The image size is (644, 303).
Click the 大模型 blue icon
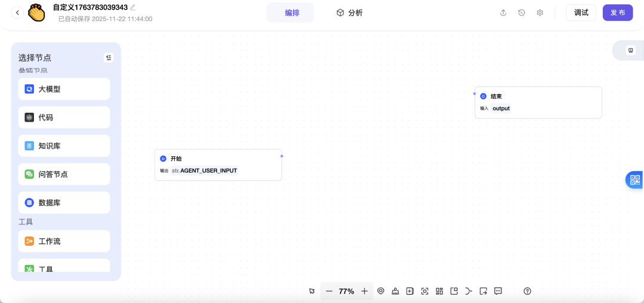[29, 89]
